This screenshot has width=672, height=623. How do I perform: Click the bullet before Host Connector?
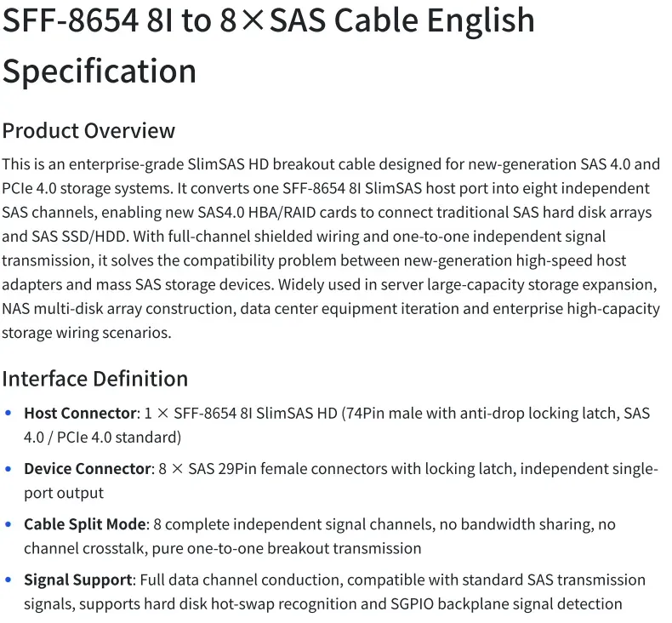pyautogui.click(x=8, y=414)
